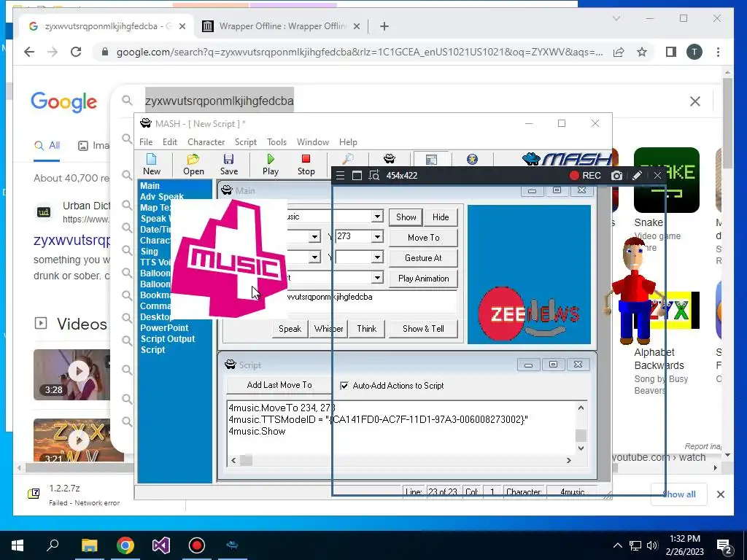Toggle Auto-Add Actions to Script checkbox
This screenshot has height=560, width=747.
pyautogui.click(x=344, y=386)
